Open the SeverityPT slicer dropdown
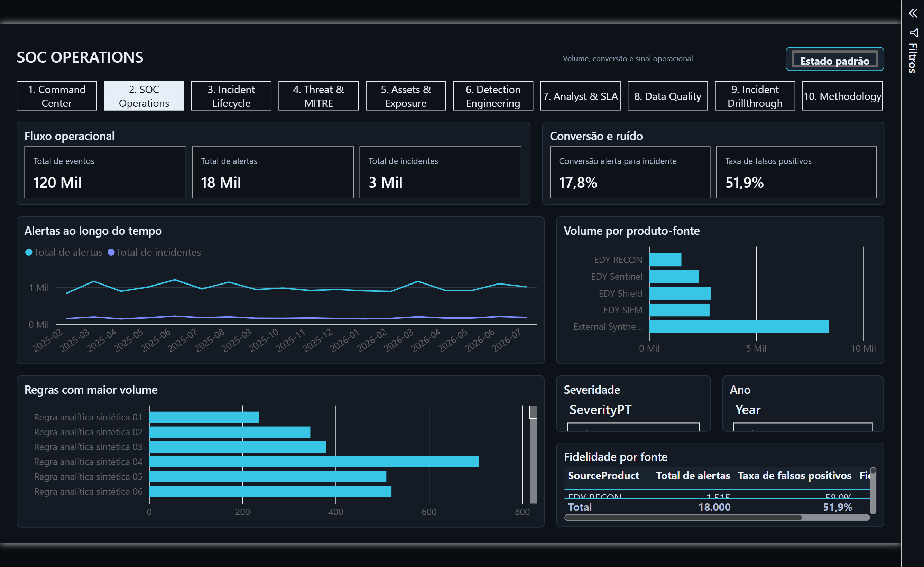This screenshot has height=567, width=924. 634,427
